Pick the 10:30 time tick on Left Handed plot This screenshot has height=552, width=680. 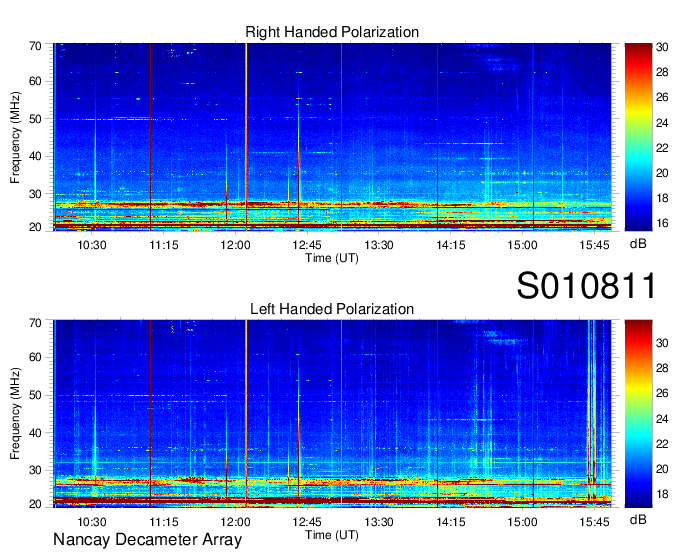(x=92, y=522)
